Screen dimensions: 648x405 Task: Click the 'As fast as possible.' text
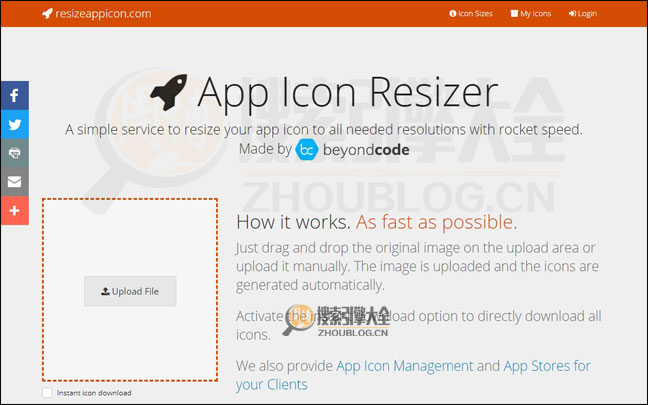tap(436, 222)
